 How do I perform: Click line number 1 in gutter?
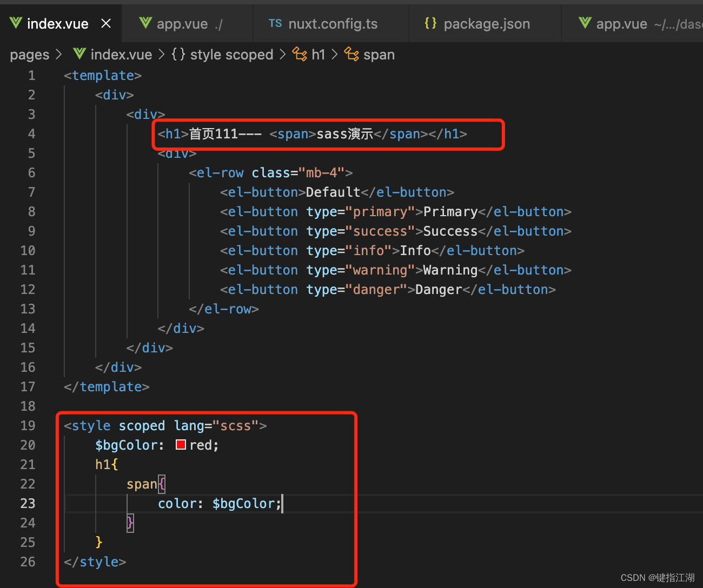pyautogui.click(x=31, y=76)
